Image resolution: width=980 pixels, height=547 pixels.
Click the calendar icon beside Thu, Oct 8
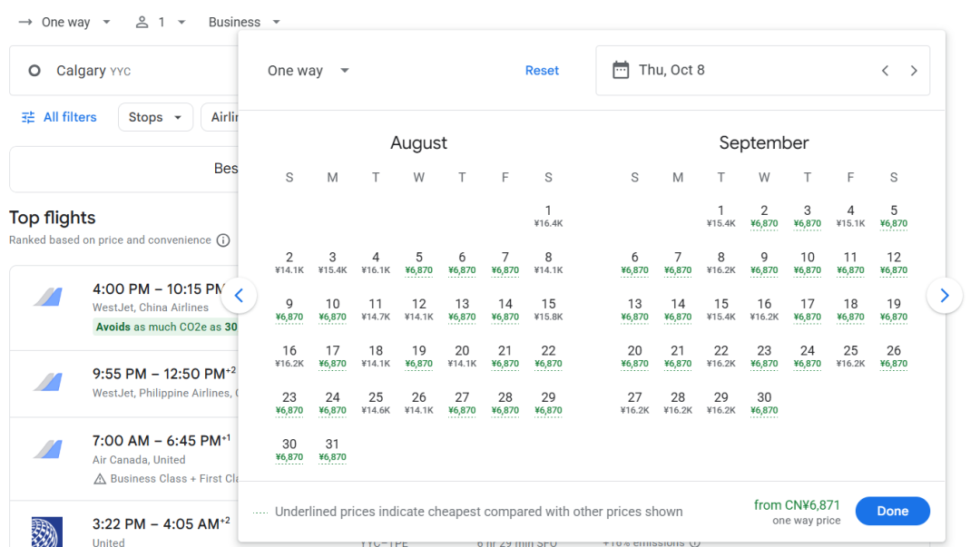(621, 70)
